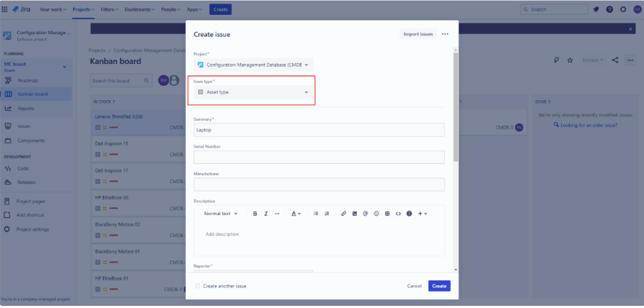
Task: Open the Jira notifications bell
Action: tap(596, 9)
